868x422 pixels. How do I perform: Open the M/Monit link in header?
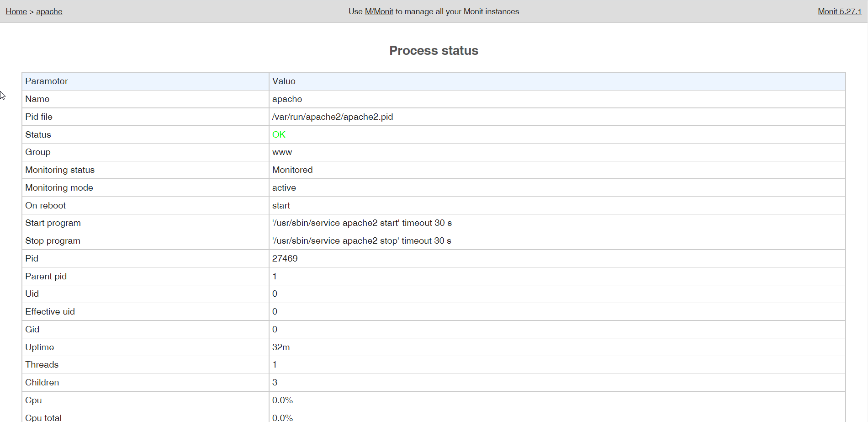pyautogui.click(x=379, y=11)
